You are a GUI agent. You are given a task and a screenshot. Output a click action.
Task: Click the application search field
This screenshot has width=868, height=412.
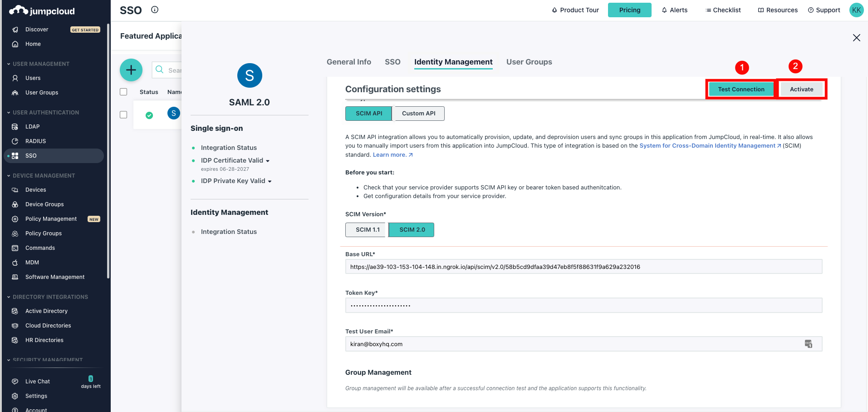(167, 70)
